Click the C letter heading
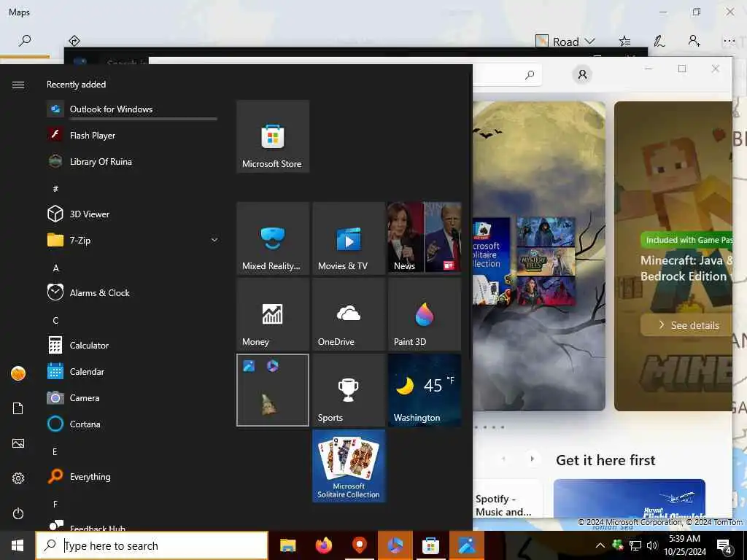 [x=55, y=321]
